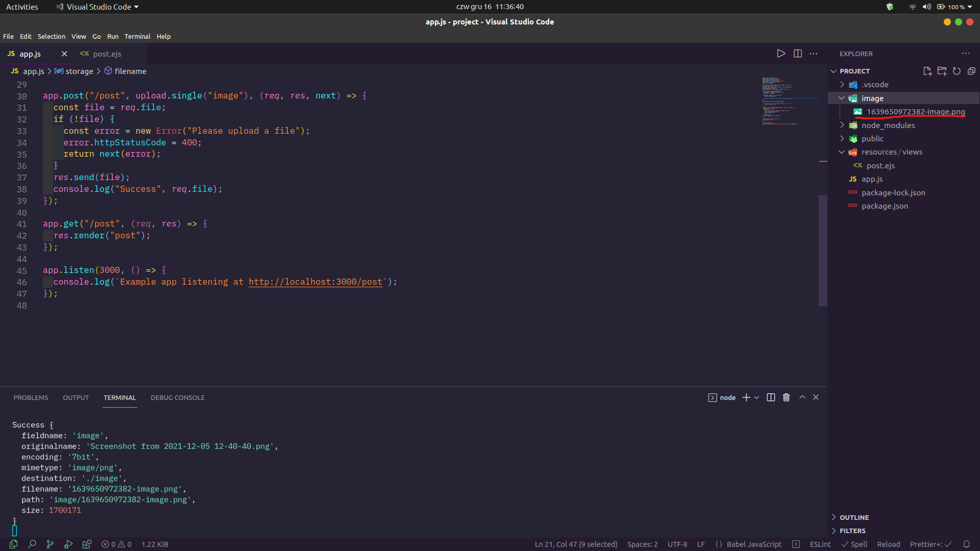
Task: Toggle Prettier formatter status item
Action: pos(930,544)
